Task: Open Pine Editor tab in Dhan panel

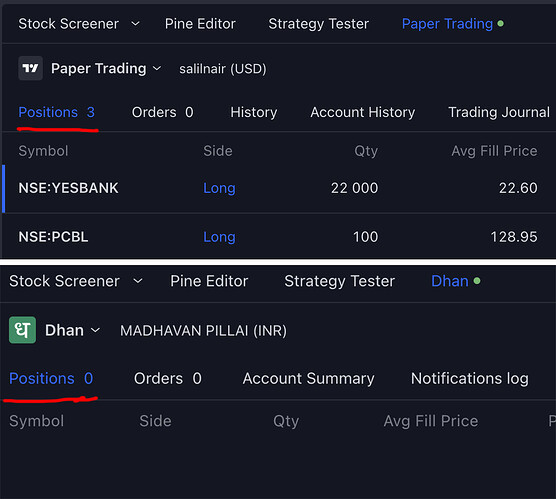Action: tap(209, 281)
